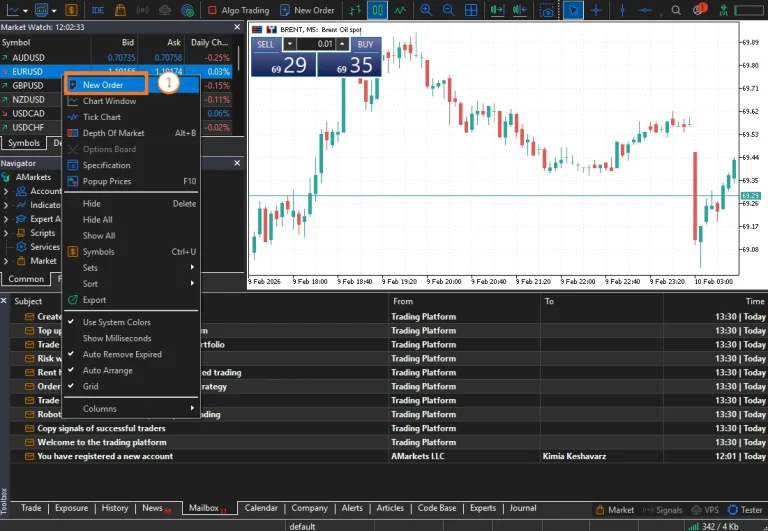Switch to the History tab
Viewport: 768px width, 531px height.
(115, 508)
